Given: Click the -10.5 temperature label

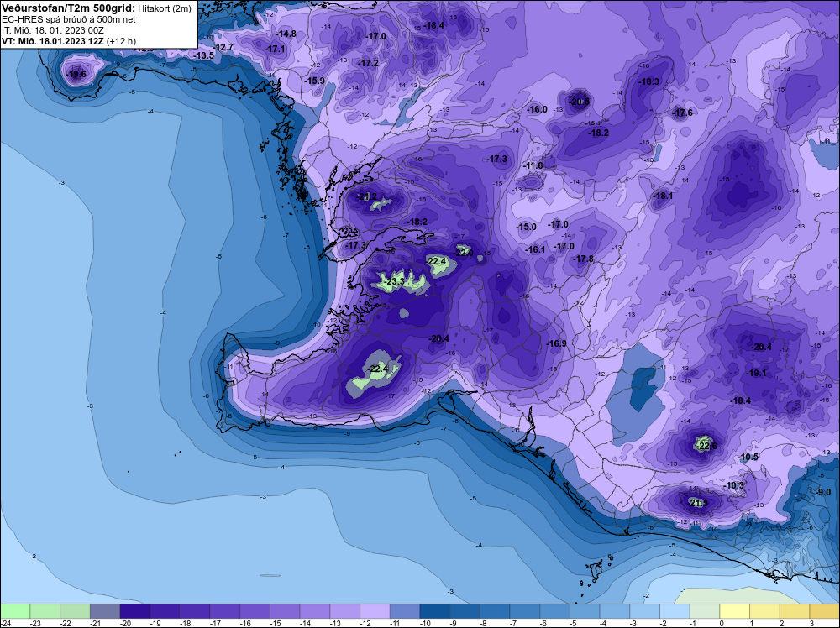Looking at the screenshot, I should (x=748, y=457).
